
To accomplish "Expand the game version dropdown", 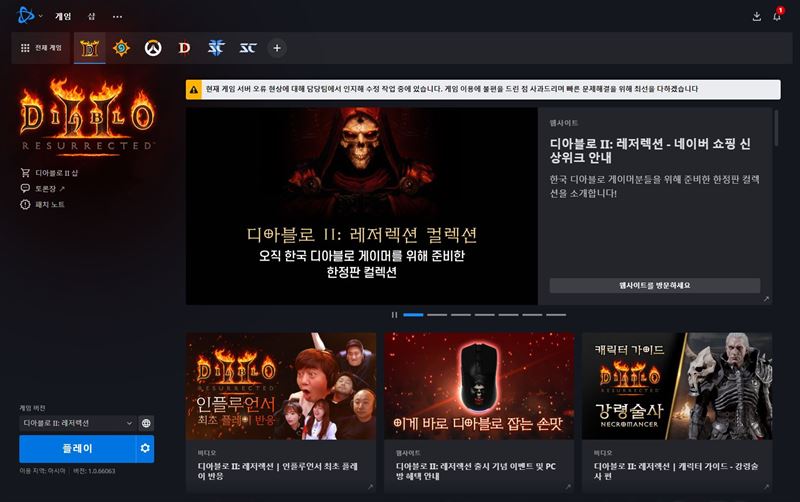I will (78, 423).
